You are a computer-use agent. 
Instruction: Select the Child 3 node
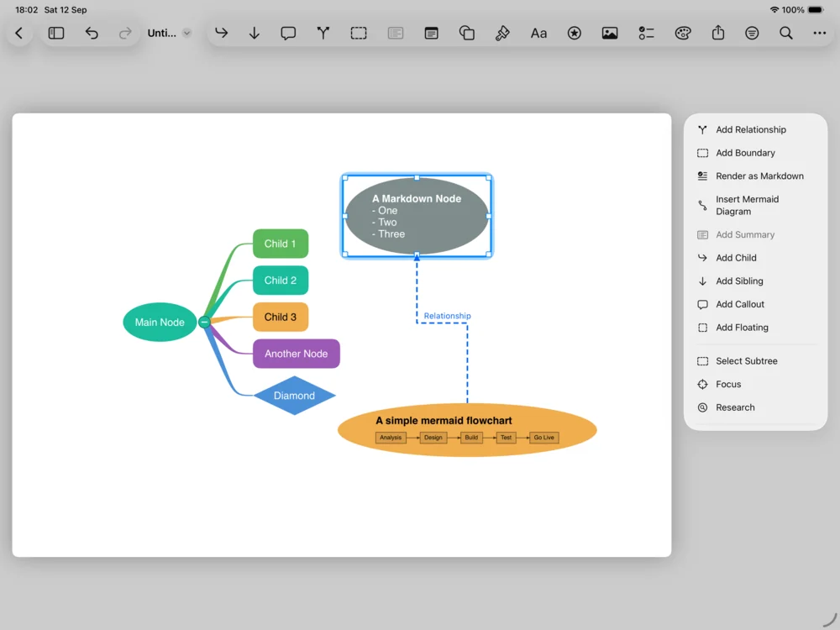281,317
